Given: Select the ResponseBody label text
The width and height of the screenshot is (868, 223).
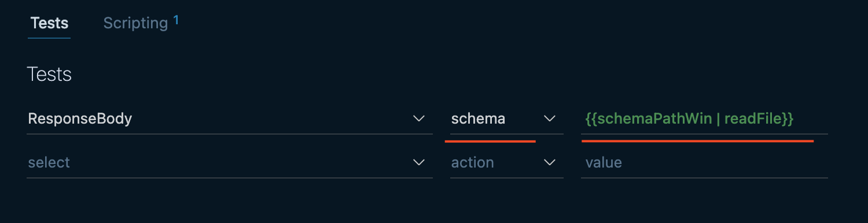Looking at the screenshot, I should tap(80, 119).
